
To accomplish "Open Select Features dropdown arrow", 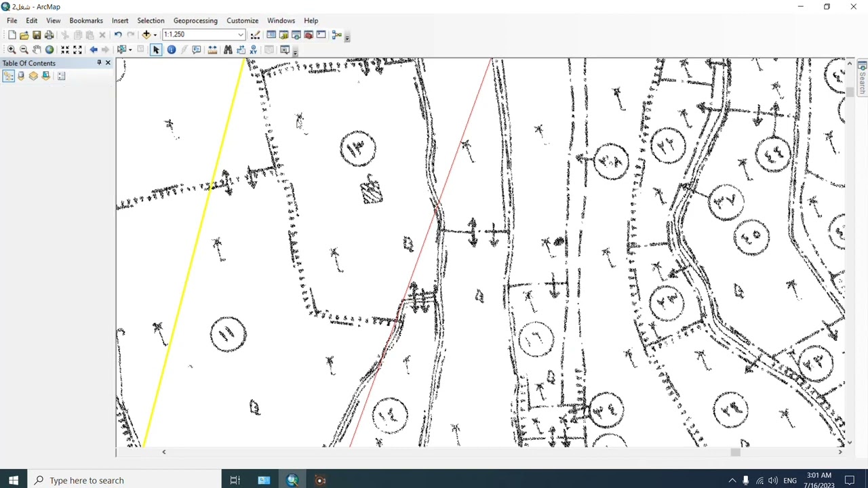I will (x=130, y=49).
